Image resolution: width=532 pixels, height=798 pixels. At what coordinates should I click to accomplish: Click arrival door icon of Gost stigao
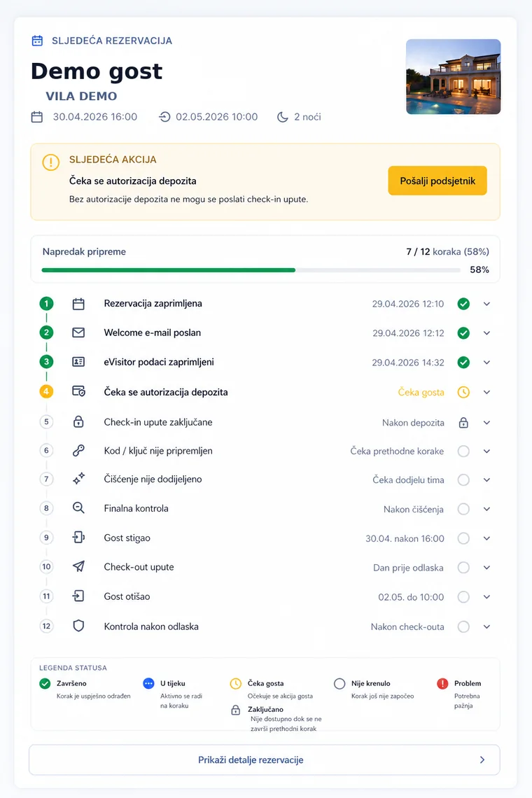tap(78, 538)
